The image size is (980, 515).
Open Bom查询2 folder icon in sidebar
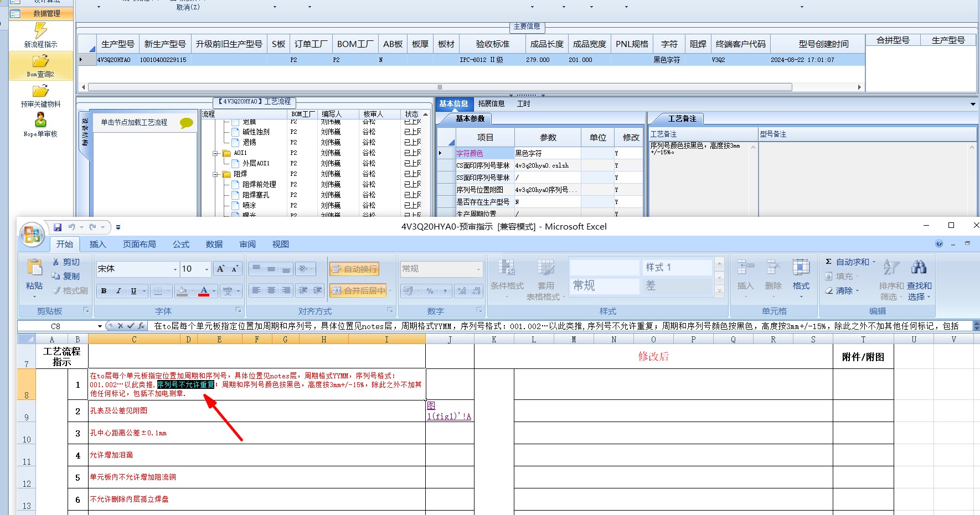(41, 61)
